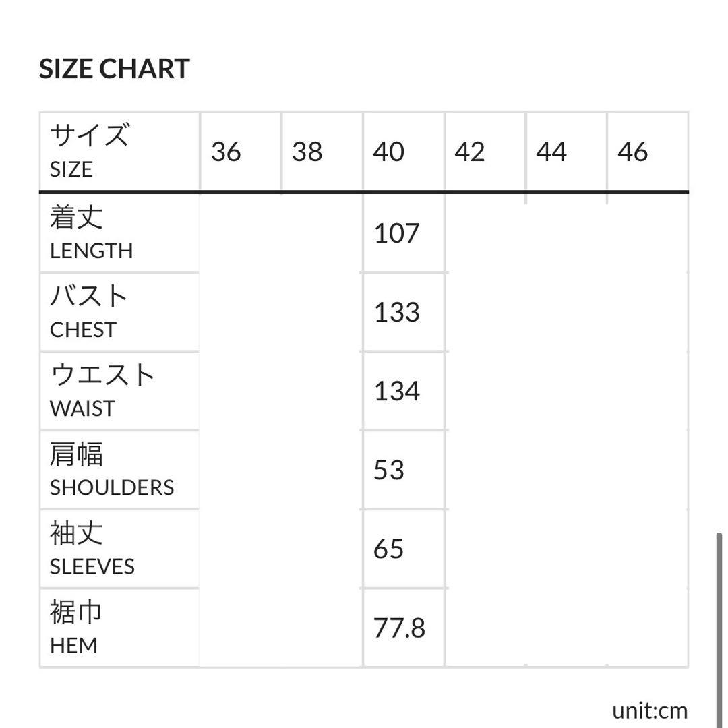The width and height of the screenshot is (728, 728).
Task: Select size 36 column header
Action: 226,152
